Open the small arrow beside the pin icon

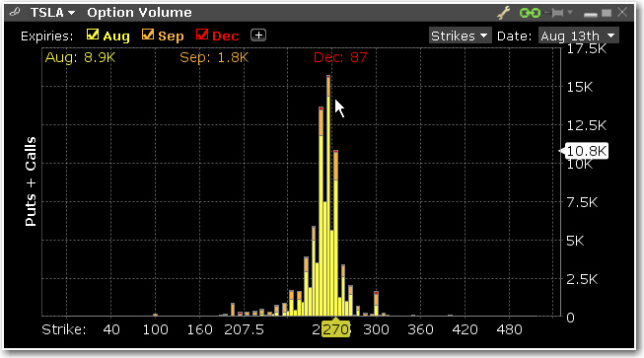point(570,12)
